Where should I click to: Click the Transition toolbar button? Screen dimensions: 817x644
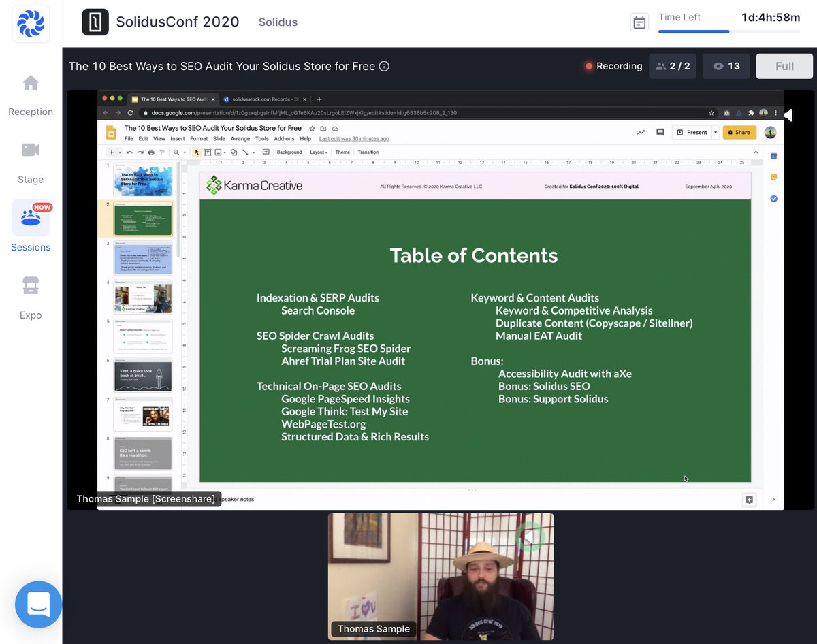(x=368, y=152)
